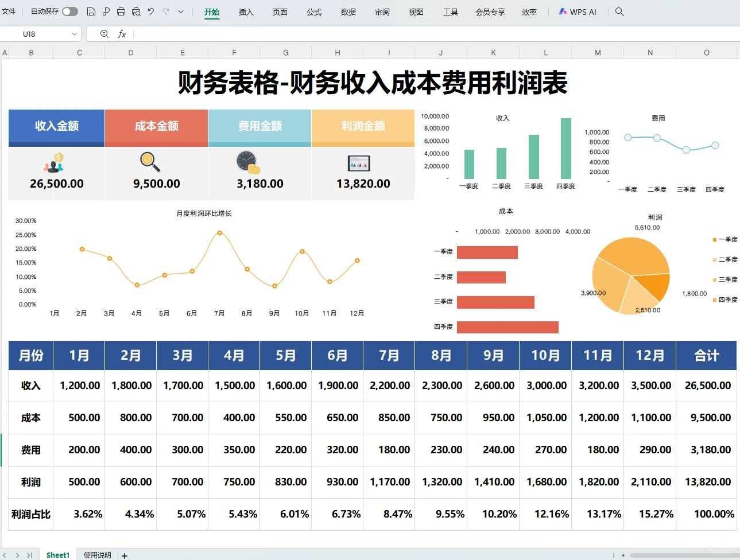Expand the quick access toolbar chevron

[x=181, y=11]
